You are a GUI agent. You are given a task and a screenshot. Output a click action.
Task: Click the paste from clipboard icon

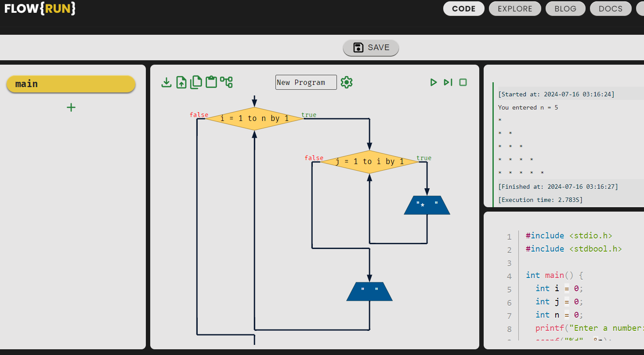(x=211, y=82)
